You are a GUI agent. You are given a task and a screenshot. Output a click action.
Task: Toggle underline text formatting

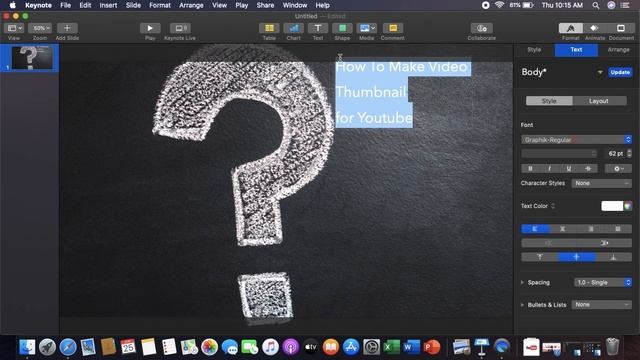point(569,169)
